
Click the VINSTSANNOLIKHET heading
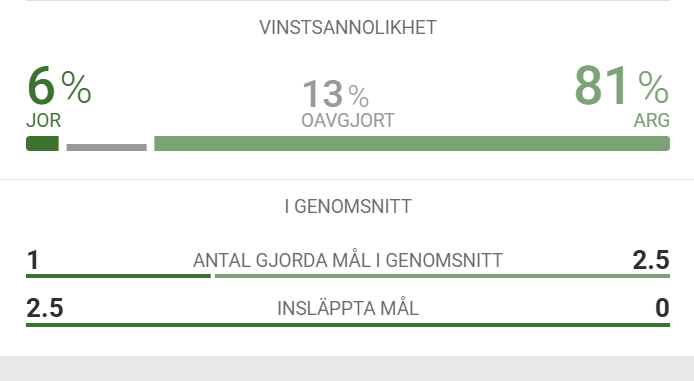click(348, 27)
